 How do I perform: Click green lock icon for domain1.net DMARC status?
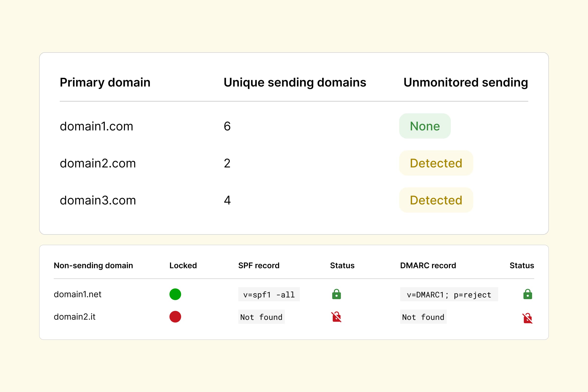[x=527, y=294]
